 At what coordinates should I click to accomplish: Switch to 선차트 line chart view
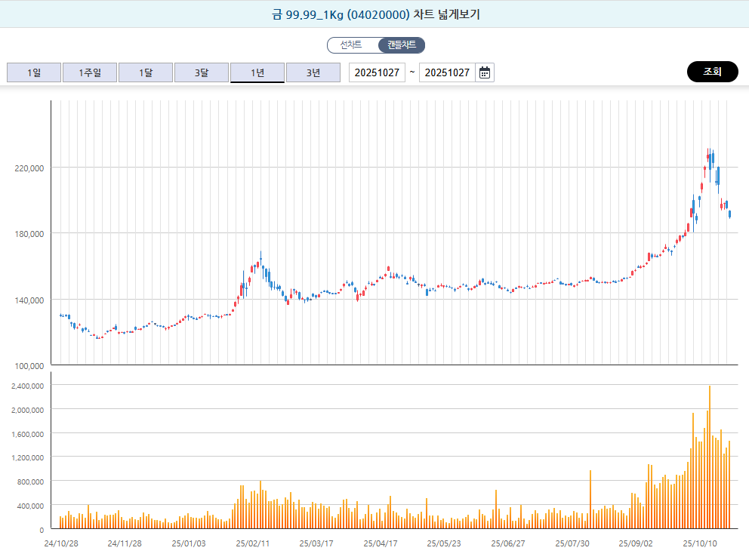coord(351,45)
